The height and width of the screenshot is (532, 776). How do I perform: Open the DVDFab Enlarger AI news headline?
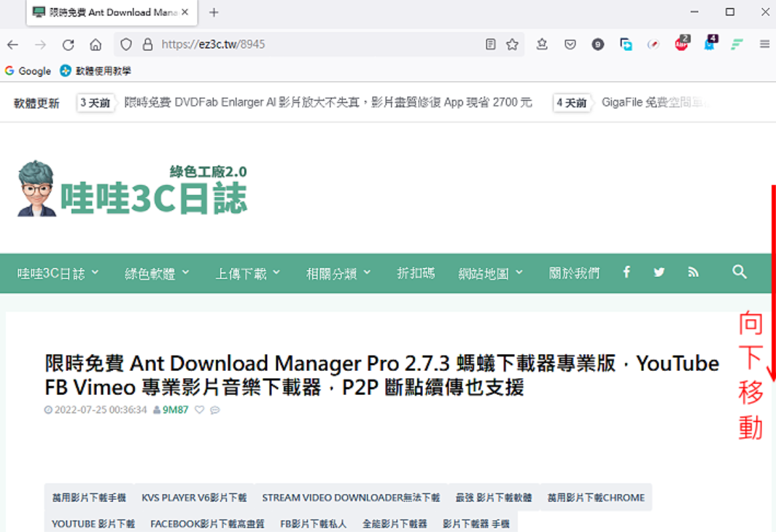point(328,102)
